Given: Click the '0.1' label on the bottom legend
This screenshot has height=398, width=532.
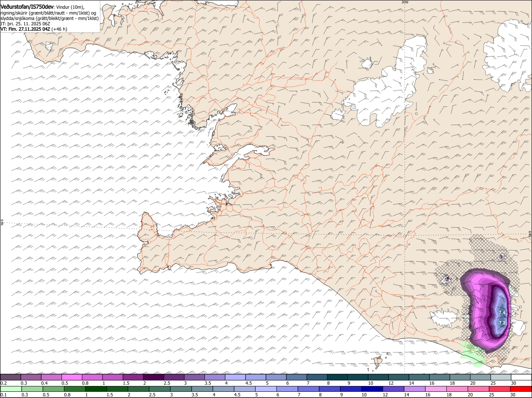Looking at the screenshot, I should pos(3,395).
